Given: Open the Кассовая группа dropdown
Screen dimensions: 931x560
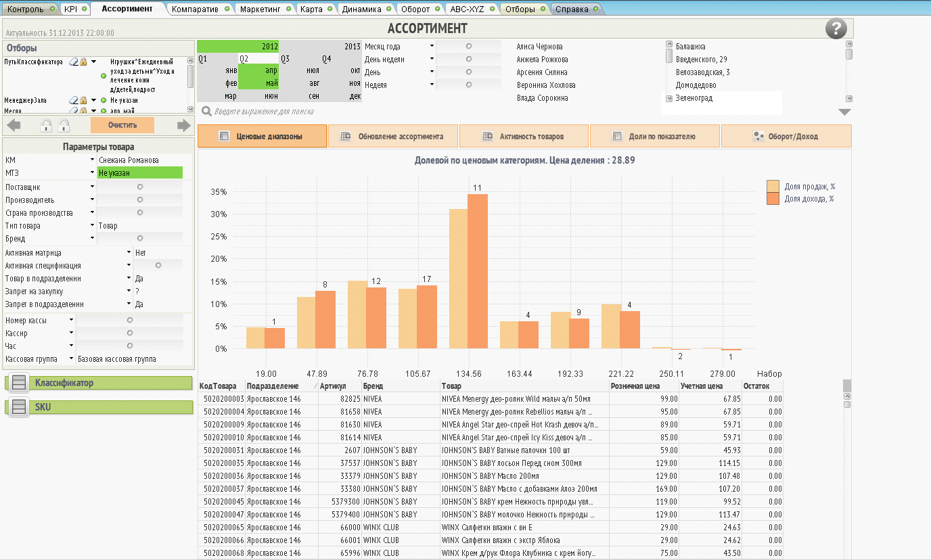Looking at the screenshot, I should 71,358.
